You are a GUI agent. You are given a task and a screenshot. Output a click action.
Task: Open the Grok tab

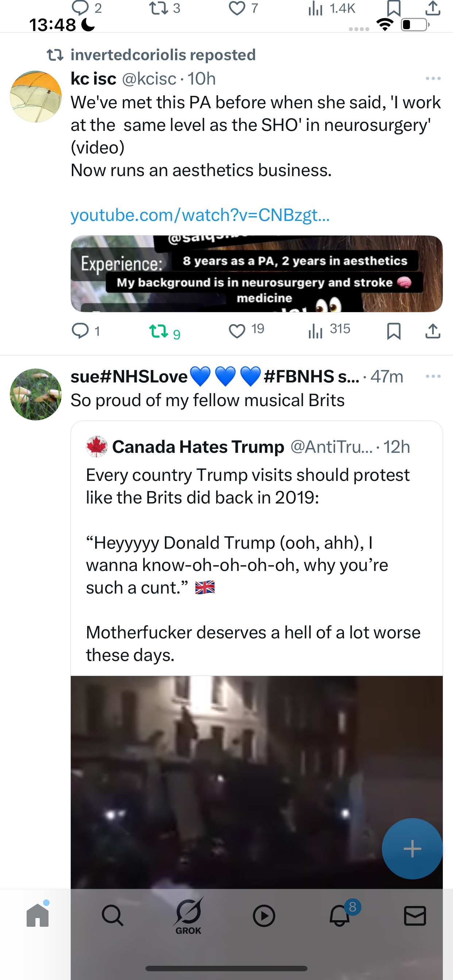[188, 916]
